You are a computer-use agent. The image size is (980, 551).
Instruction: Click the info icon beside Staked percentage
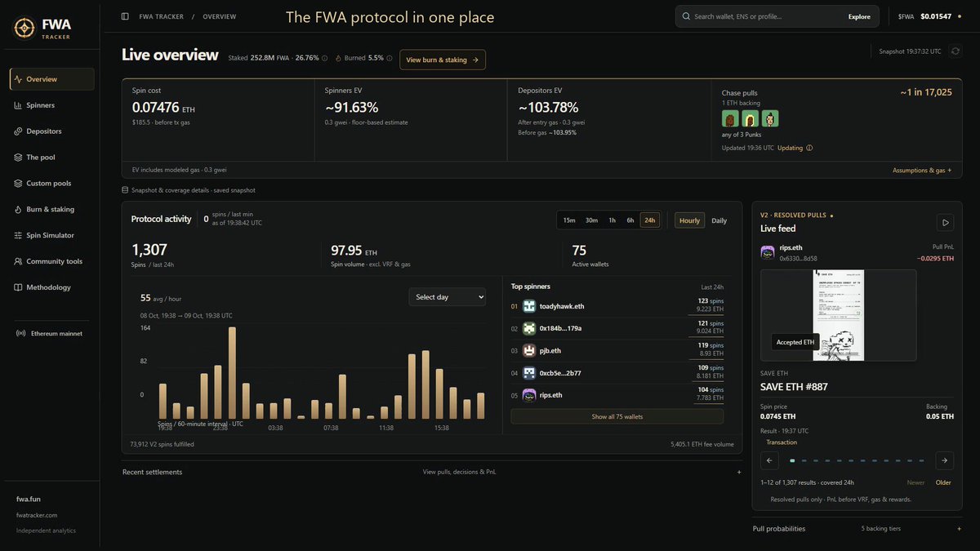[x=325, y=58]
